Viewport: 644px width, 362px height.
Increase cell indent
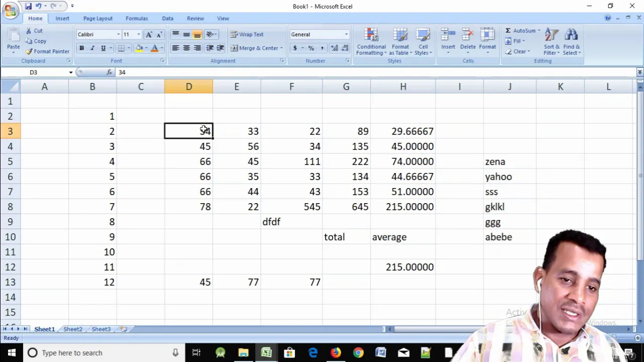click(221, 48)
